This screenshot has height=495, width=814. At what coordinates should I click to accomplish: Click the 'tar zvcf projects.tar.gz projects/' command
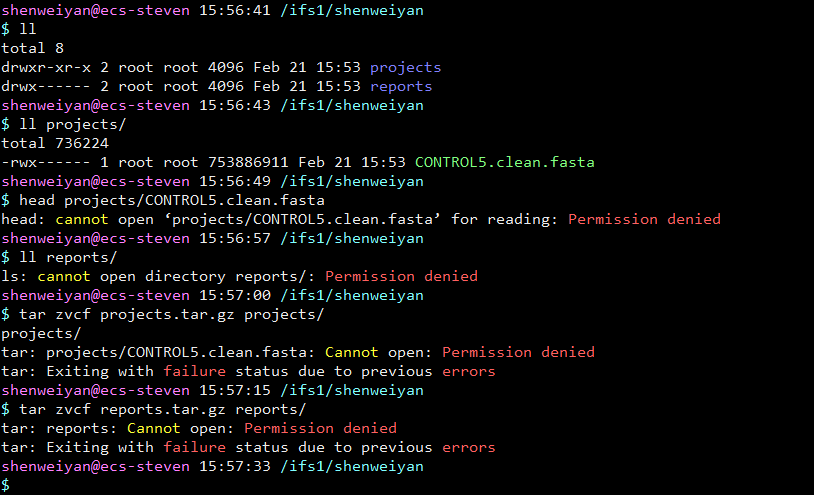pos(168,314)
